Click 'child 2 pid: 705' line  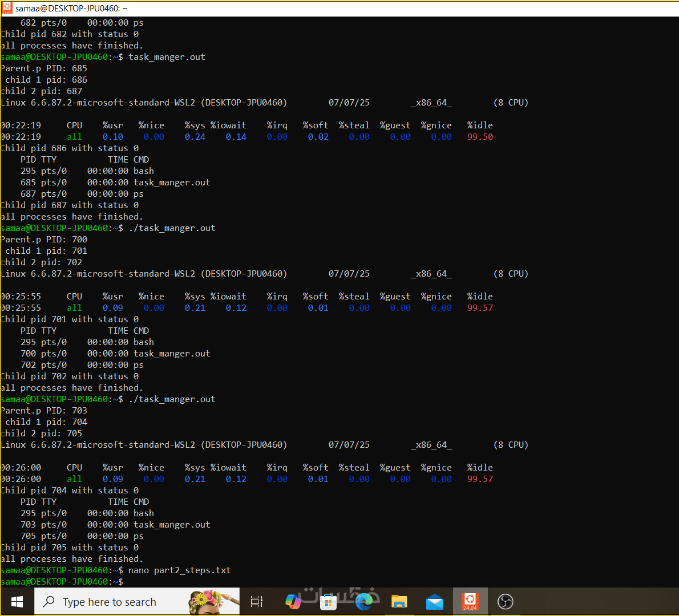(41, 433)
